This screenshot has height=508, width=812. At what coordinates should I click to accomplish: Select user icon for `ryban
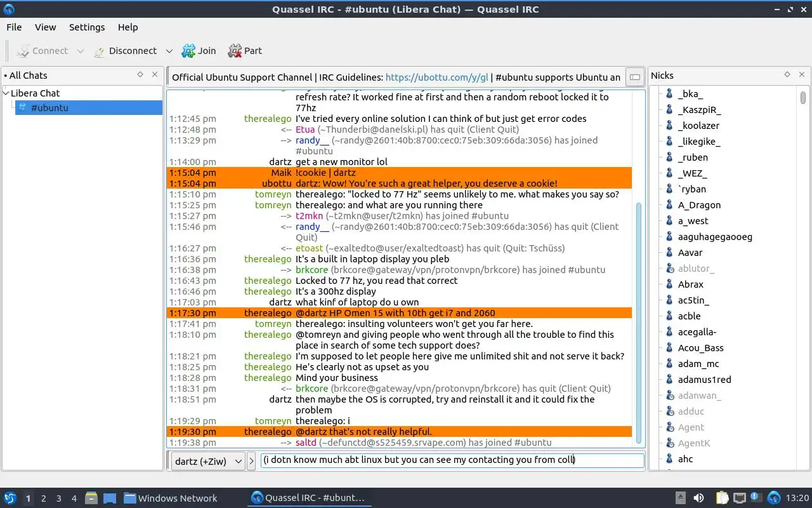[x=669, y=189]
